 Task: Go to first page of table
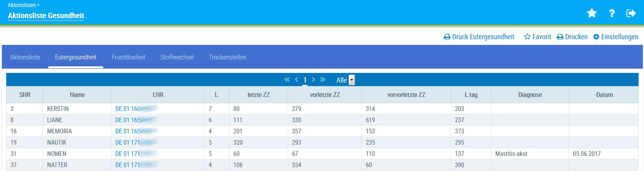(x=287, y=79)
